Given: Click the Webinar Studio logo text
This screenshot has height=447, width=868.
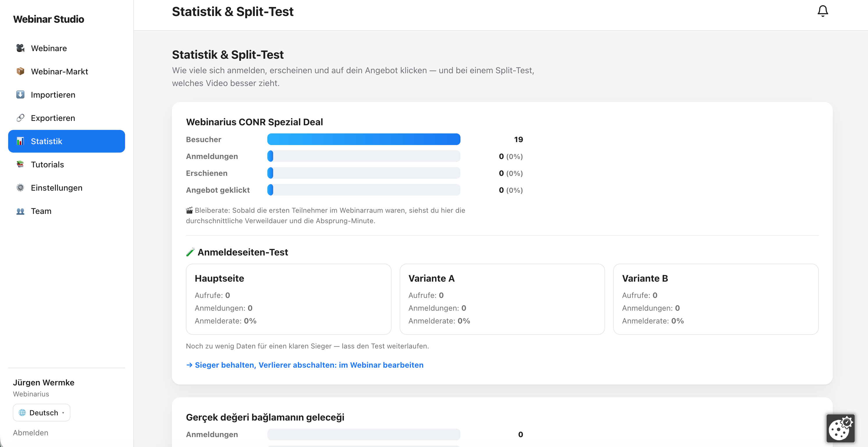Looking at the screenshot, I should tap(49, 19).
